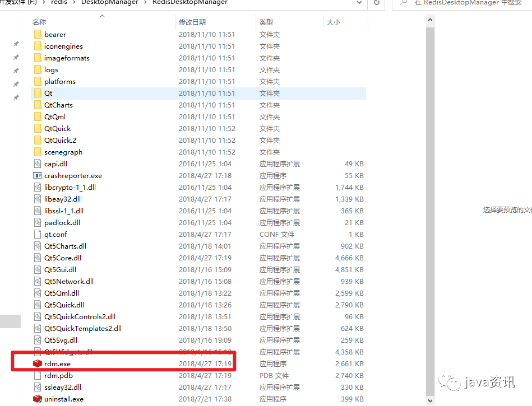The height and width of the screenshot is (406, 532).
Task: Toggle sort direction arrow above 名称 column
Action: coord(102,16)
